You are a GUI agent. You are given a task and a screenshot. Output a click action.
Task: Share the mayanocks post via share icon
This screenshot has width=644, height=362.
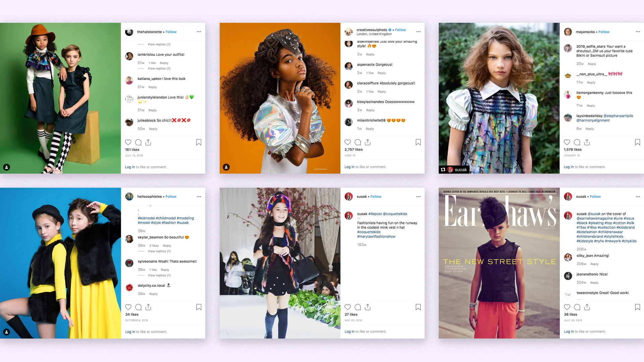pos(587,142)
